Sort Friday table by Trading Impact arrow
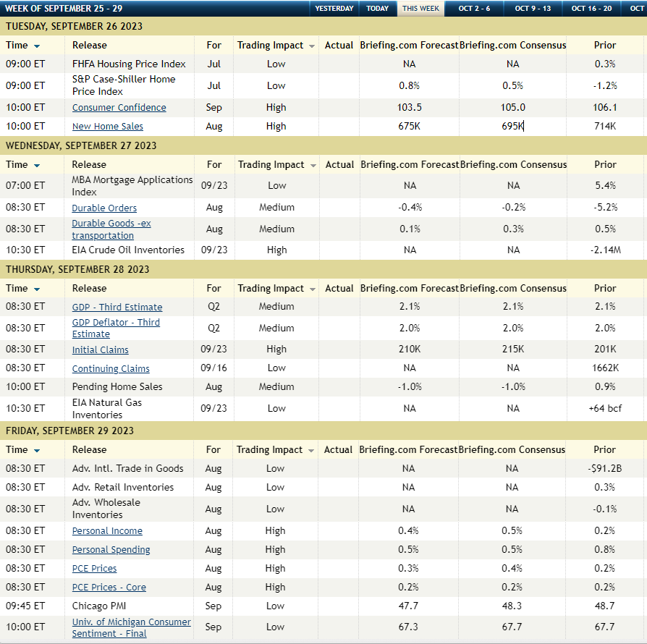 point(311,451)
